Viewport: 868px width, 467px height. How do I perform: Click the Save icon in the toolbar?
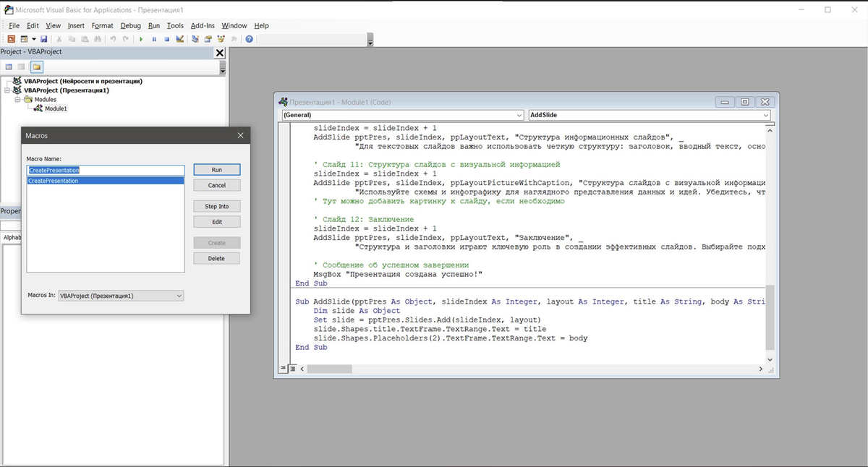point(43,39)
